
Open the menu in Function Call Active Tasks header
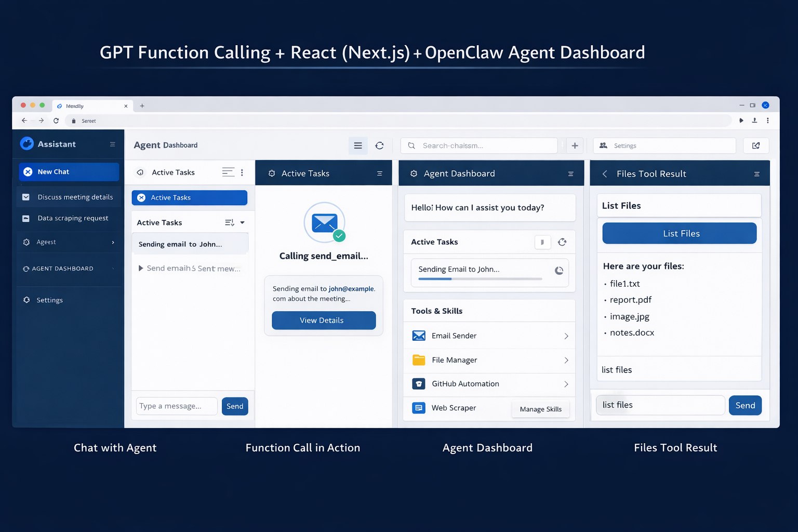coord(380,174)
